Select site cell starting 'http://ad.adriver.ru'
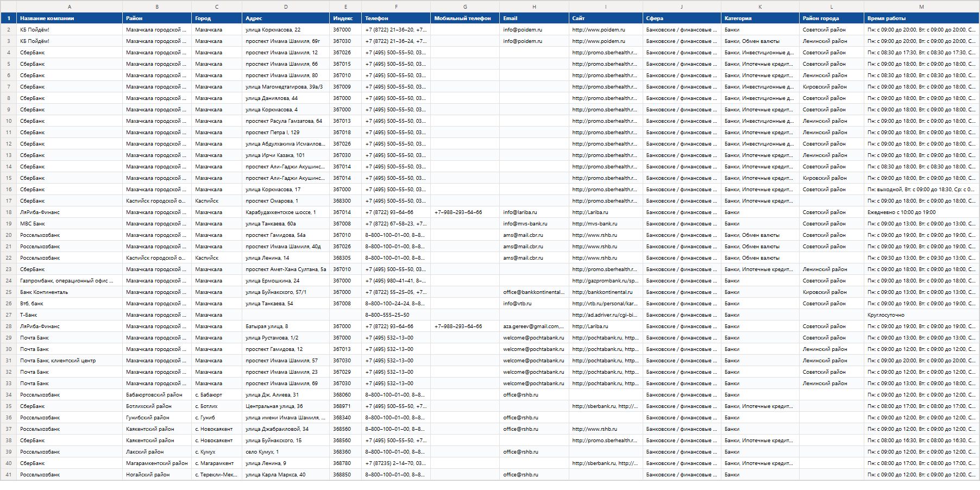Screen dimensions: 980x490 606,315
